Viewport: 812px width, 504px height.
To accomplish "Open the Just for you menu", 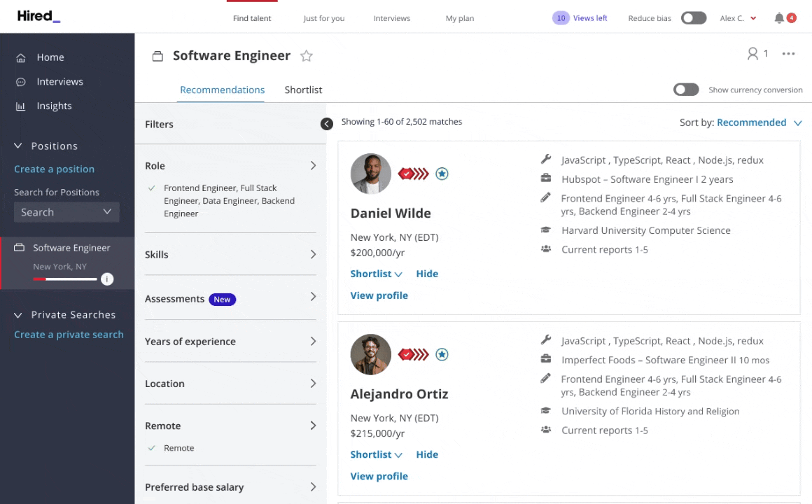I will [323, 18].
